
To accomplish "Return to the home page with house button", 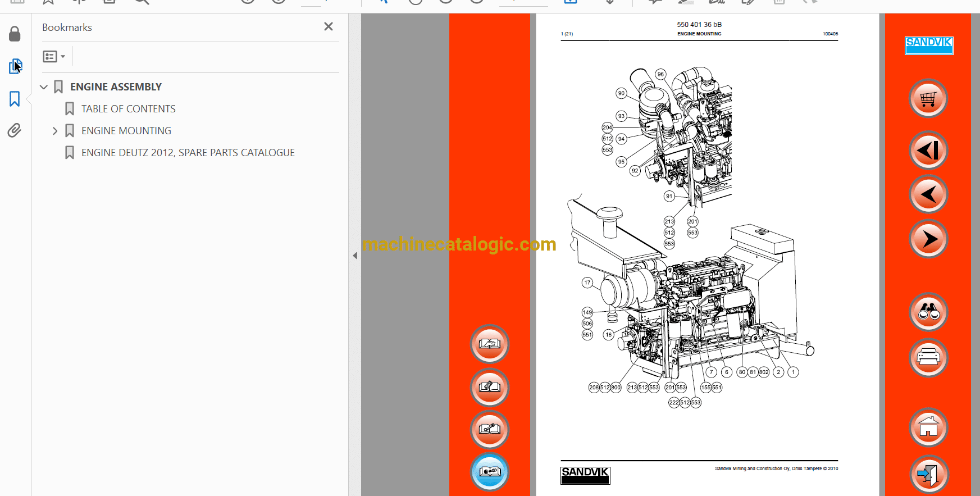I will click(928, 427).
